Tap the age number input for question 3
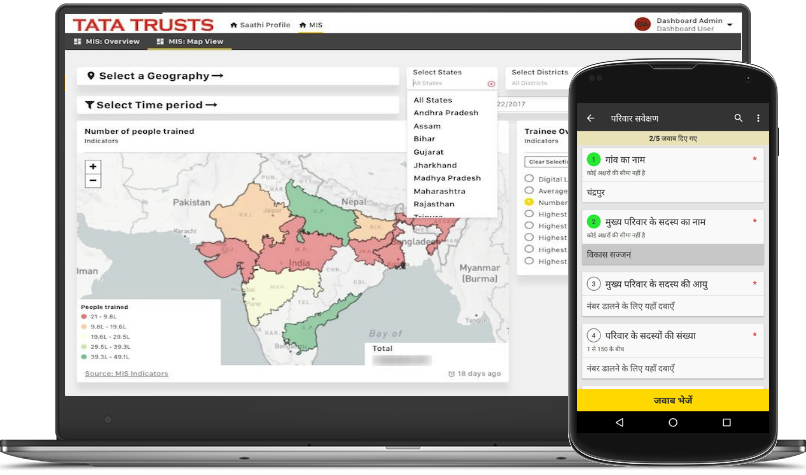 [x=672, y=306]
